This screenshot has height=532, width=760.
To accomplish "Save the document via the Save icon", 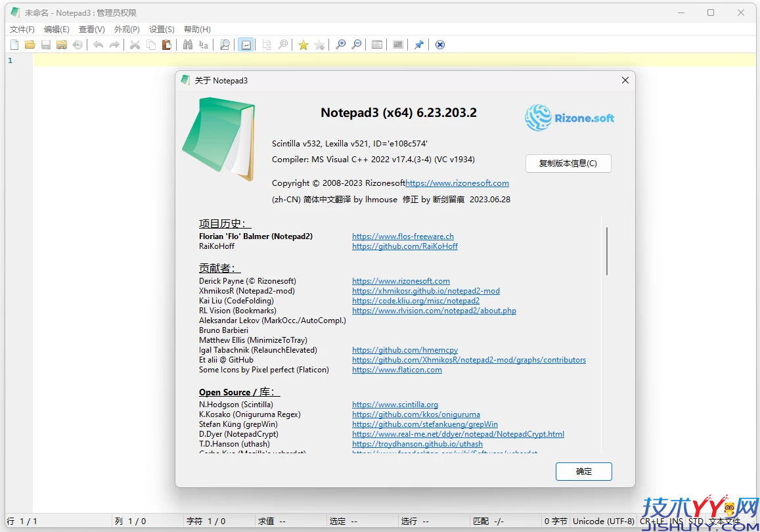I will pos(45,44).
